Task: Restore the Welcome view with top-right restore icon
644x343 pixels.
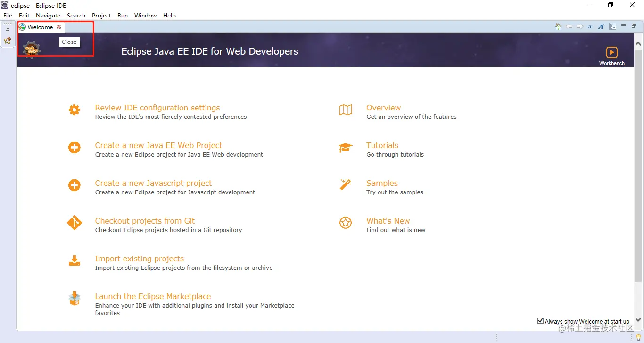Action: 634,26
